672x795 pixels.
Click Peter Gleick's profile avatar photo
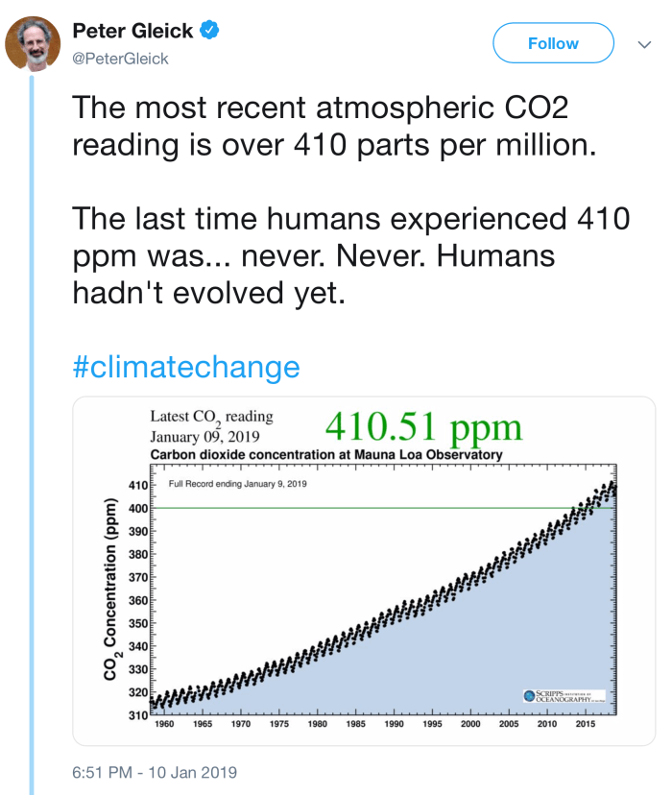point(33,44)
